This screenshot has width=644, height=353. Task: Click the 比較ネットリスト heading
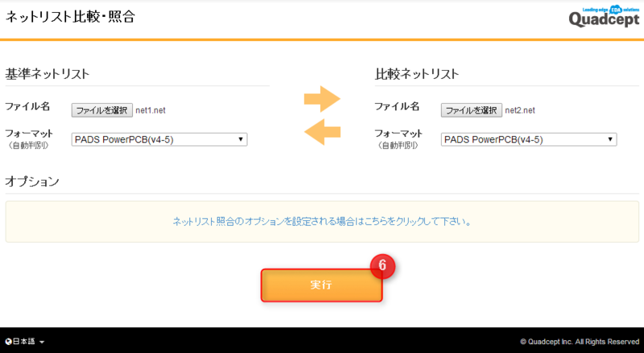[x=417, y=74]
